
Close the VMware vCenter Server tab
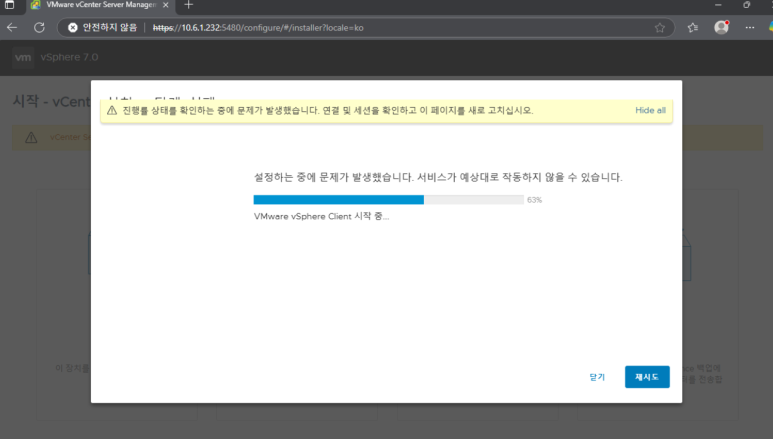coord(166,5)
